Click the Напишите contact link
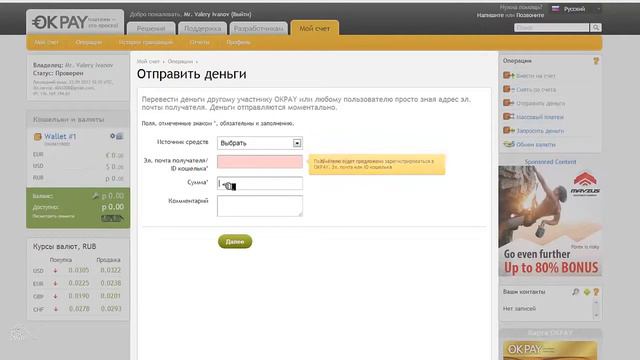 pos(490,15)
